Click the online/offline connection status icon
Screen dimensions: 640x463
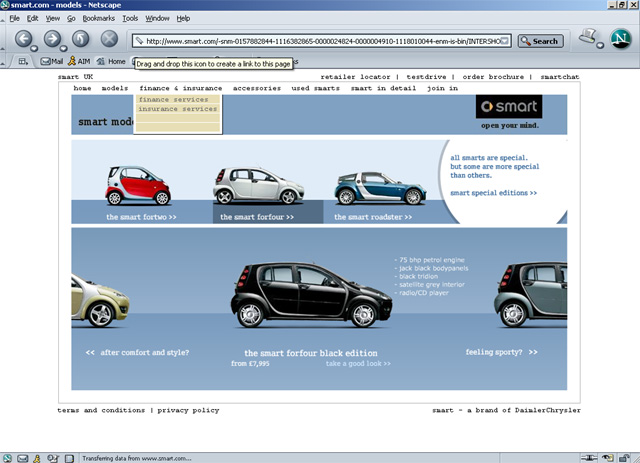[x=589, y=458]
